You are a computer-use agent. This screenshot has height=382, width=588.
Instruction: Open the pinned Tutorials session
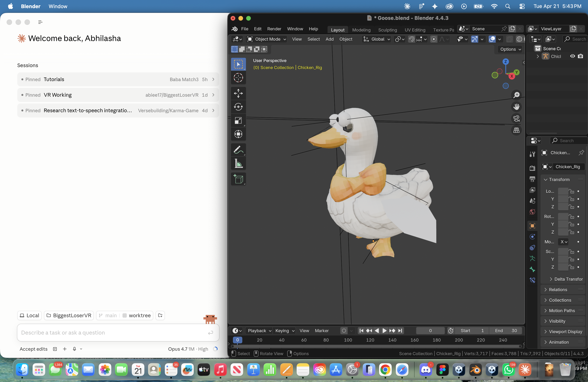[x=118, y=79]
